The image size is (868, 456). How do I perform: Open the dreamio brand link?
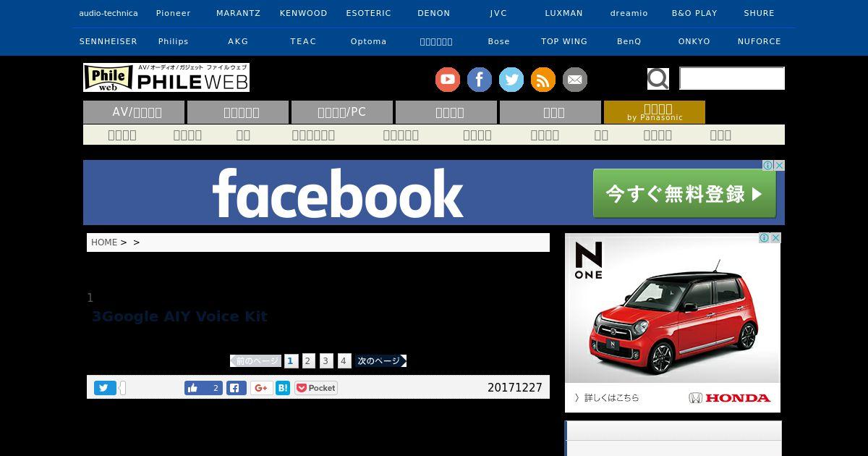coord(629,13)
